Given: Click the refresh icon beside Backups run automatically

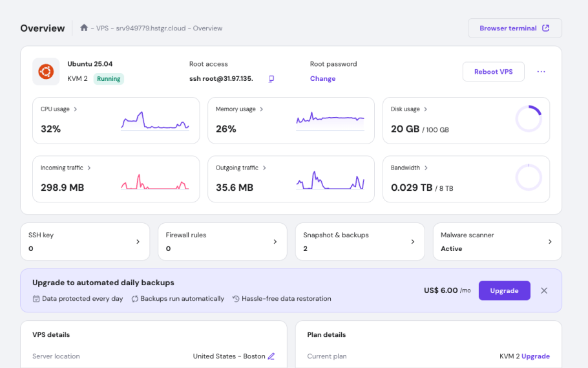Looking at the screenshot, I should point(134,299).
